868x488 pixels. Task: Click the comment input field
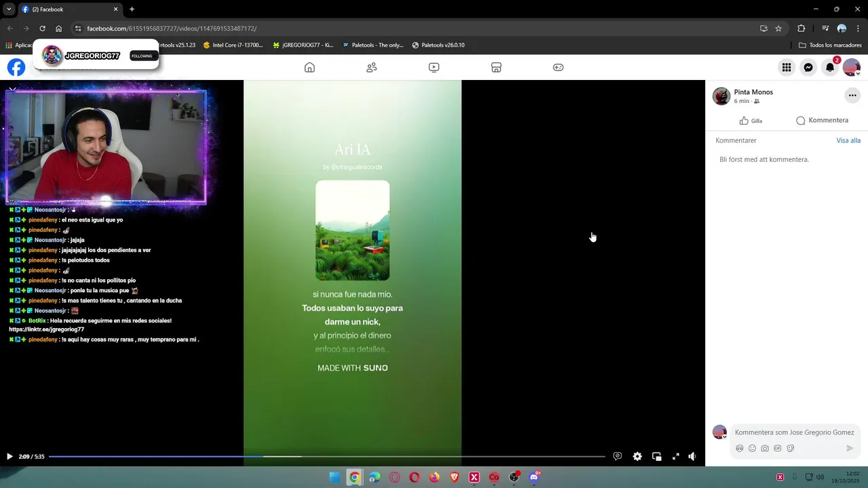(794, 432)
